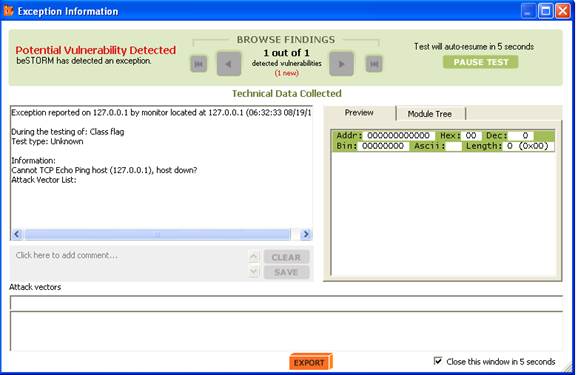Screen dimensions: 578x375
Task: Click the Hex value 00
Action: 471,135
